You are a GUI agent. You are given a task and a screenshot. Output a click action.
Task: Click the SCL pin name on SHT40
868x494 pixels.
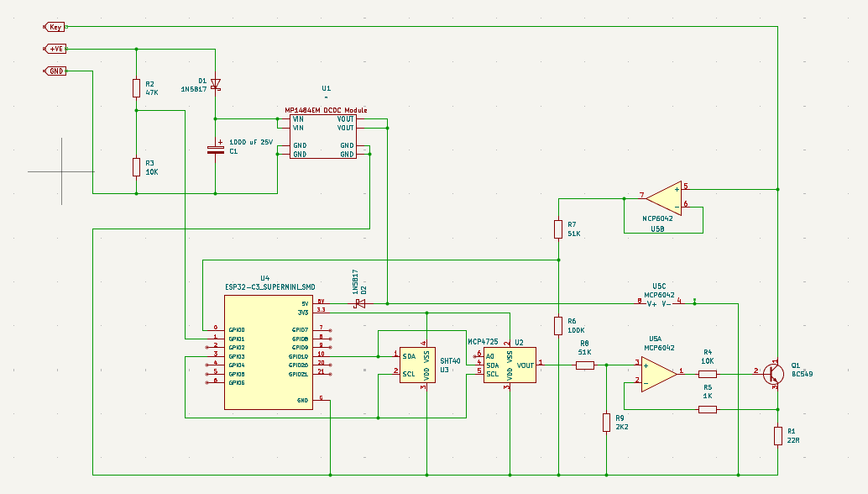pos(409,374)
